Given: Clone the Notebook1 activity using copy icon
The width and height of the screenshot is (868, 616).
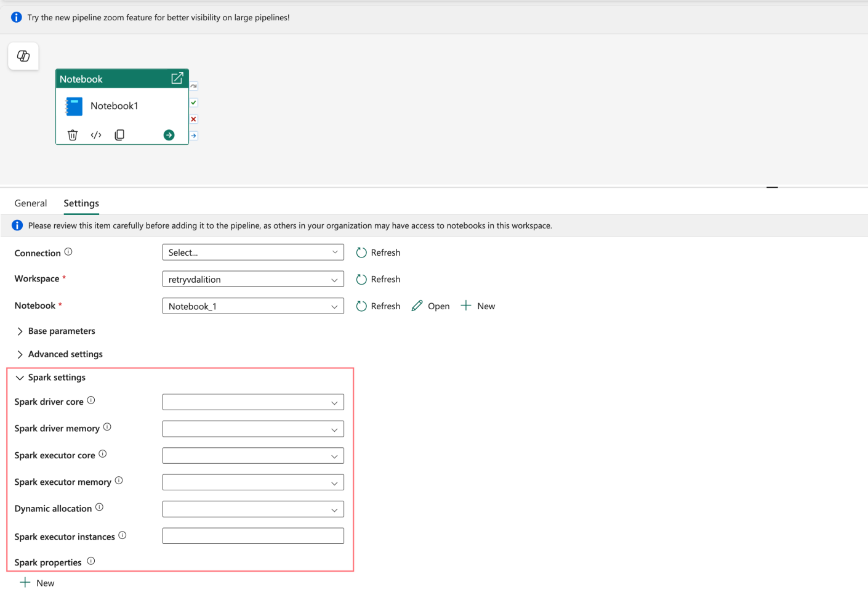Looking at the screenshot, I should click(119, 135).
